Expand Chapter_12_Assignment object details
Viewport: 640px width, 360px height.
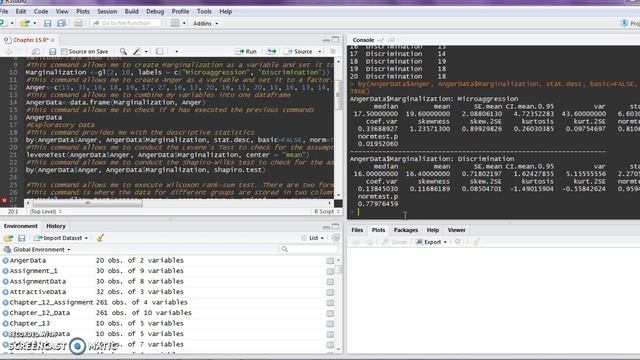5,302
